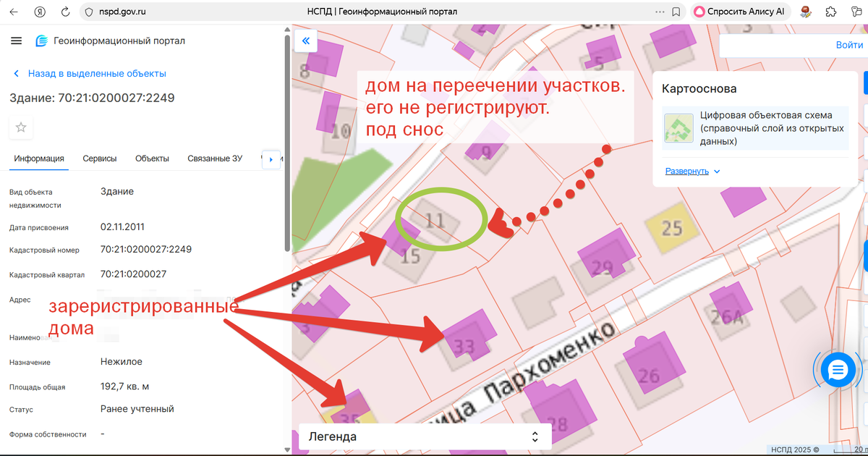Screen dimensions: 868x456
Task: Click the site security shield in address bar
Action: coord(88,11)
